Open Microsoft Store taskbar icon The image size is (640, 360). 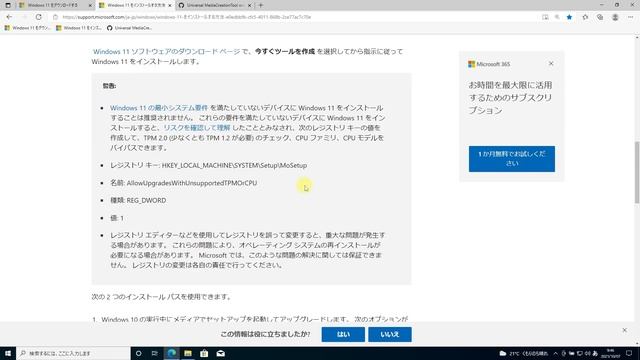pyautogui.click(x=204, y=353)
